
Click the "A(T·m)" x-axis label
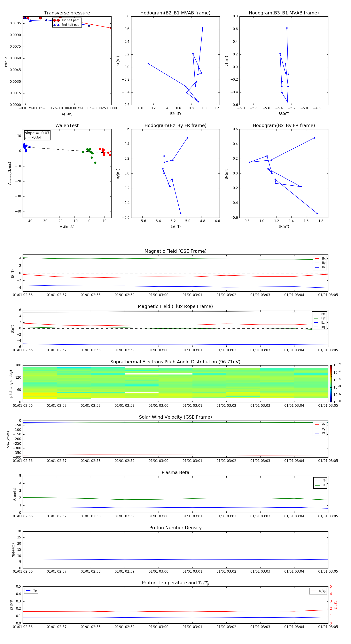point(67,114)
